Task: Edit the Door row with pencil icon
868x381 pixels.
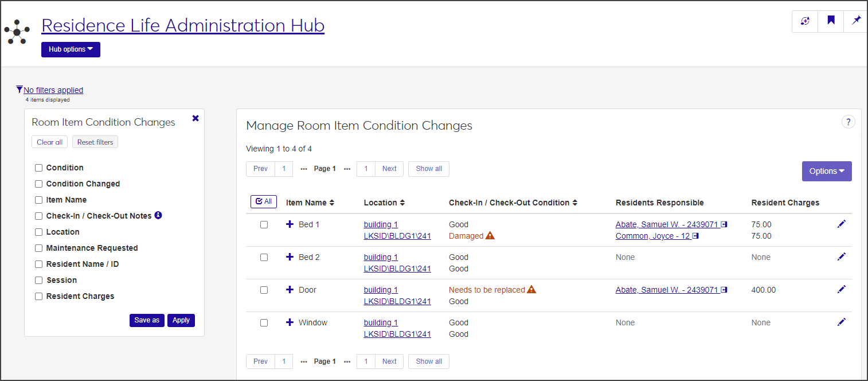Action: (841, 289)
